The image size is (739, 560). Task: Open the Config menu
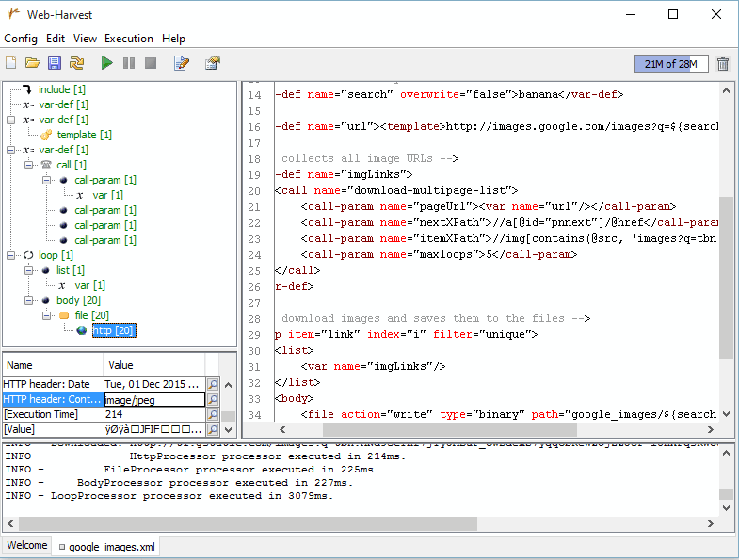click(21, 39)
